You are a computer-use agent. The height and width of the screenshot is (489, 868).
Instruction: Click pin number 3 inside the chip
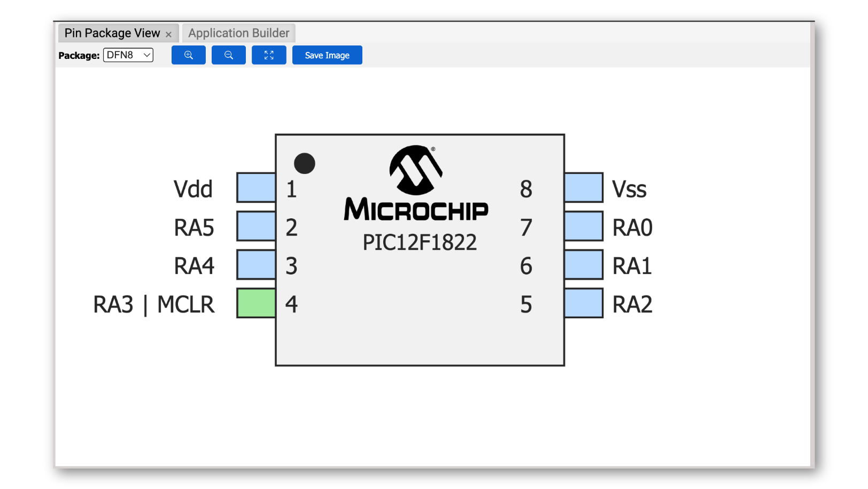click(x=291, y=266)
